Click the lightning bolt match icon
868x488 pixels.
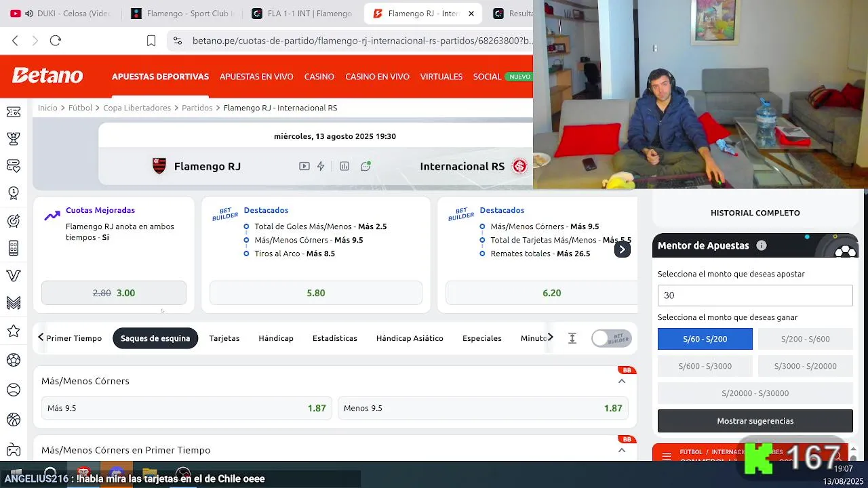[321, 166]
